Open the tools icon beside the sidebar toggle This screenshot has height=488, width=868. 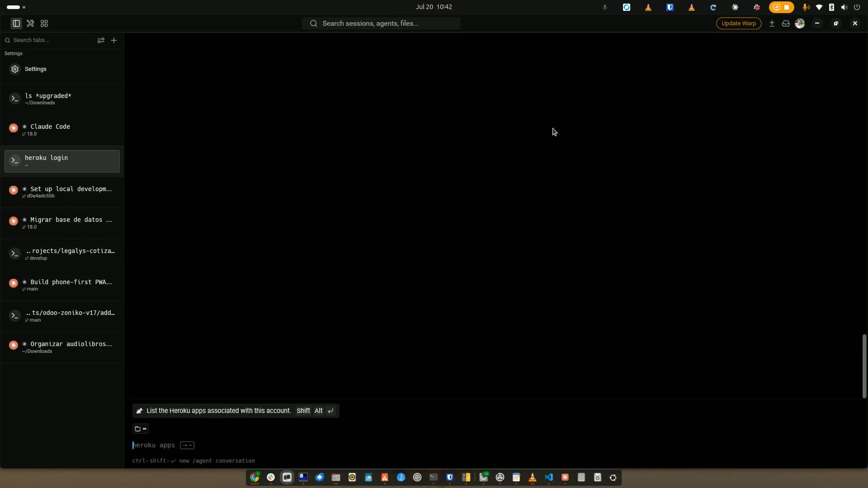[30, 23]
